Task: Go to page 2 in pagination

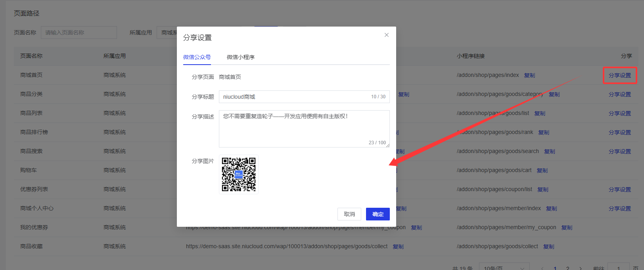Action: (567, 268)
